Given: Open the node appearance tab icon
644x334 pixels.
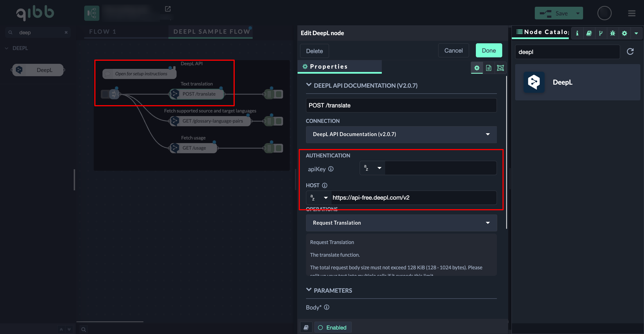Looking at the screenshot, I should point(500,68).
